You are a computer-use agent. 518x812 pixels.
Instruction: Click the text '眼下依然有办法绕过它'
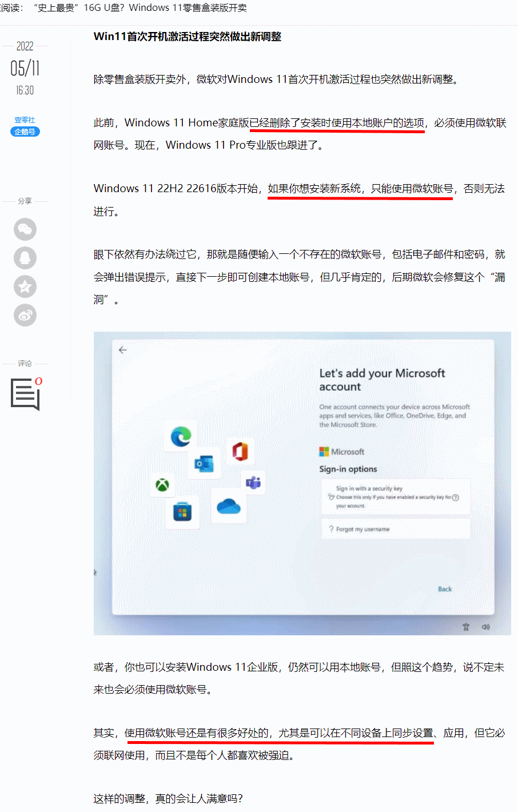coord(145,254)
